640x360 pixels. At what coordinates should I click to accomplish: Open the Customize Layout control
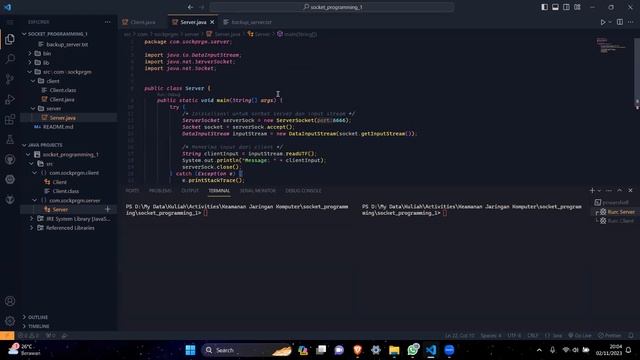pyautogui.click(x=577, y=7)
